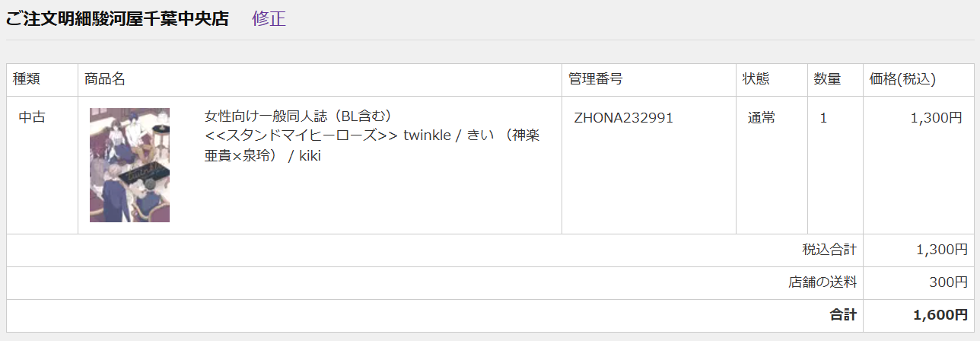Click the 店舗の送料 label
The width and height of the screenshot is (980, 341).
click(x=822, y=282)
